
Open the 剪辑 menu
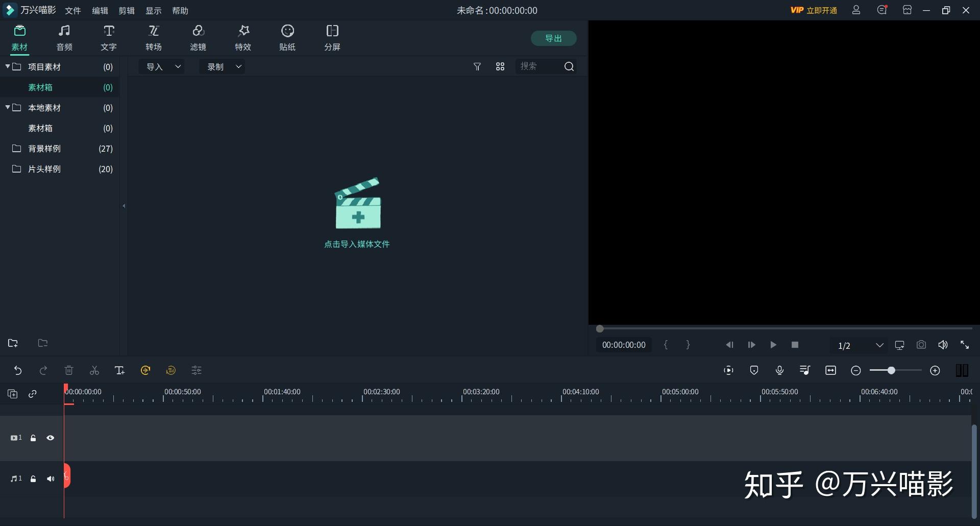pyautogui.click(x=127, y=10)
